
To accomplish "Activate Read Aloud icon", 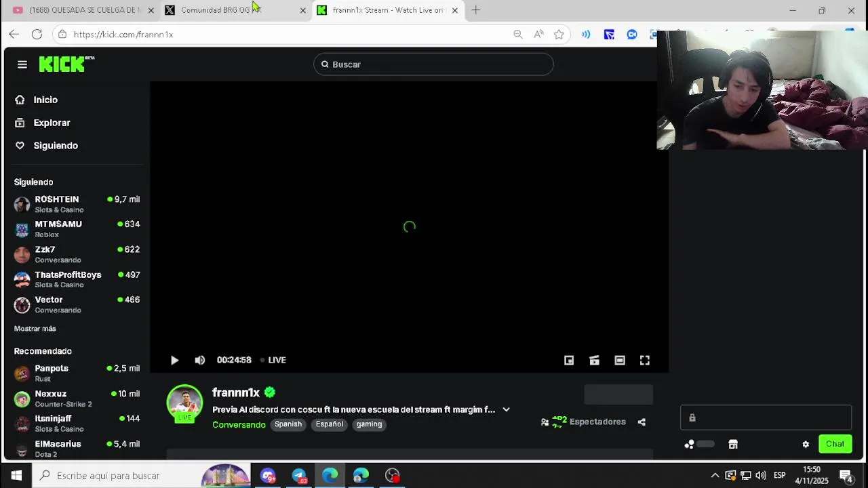I will (538, 34).
